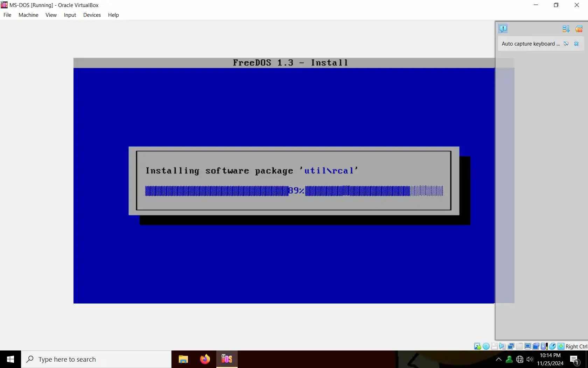Click the delete all finished notifications icon
This screenshot has height=368, width=588.
[579, 29]
